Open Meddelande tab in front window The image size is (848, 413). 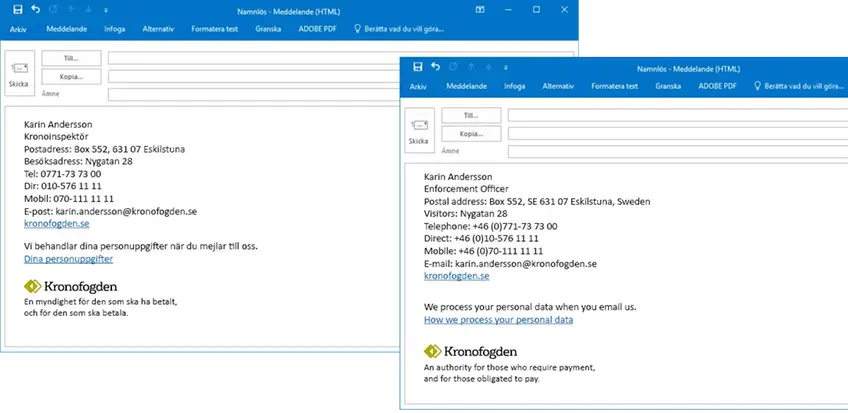tap(467, 86)
